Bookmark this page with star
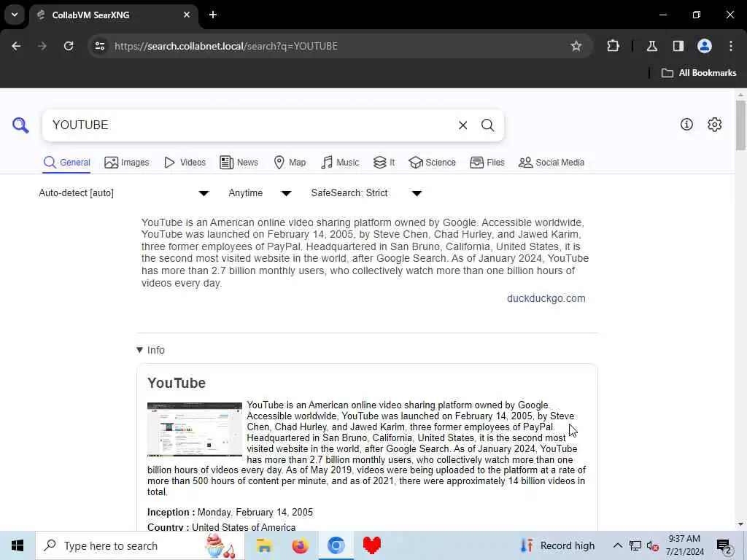The width and height of the screenshot is (747, 560). pyautogui.click(x=576, y=46)
